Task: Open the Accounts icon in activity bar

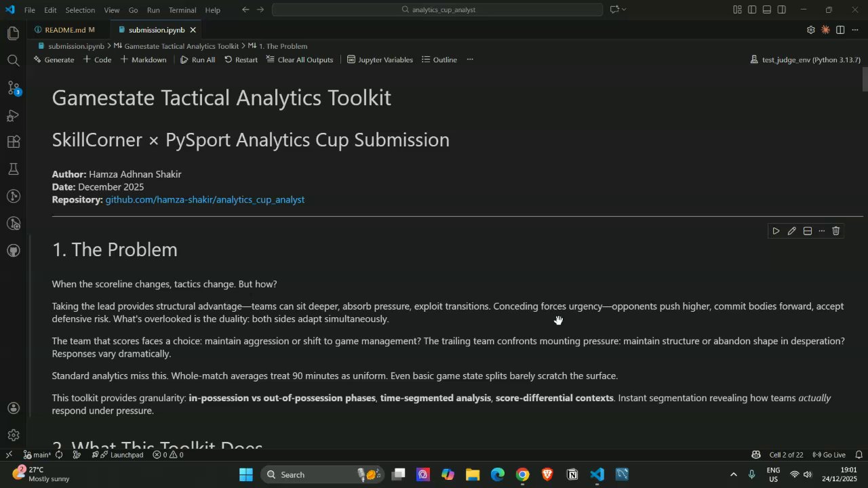Action: tap(13, 408)
